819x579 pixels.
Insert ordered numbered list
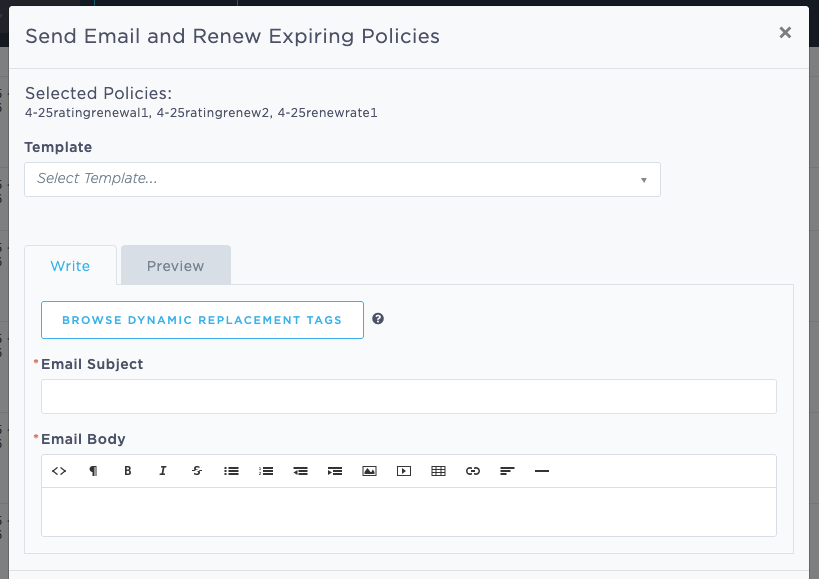click(x=266, y=471)
